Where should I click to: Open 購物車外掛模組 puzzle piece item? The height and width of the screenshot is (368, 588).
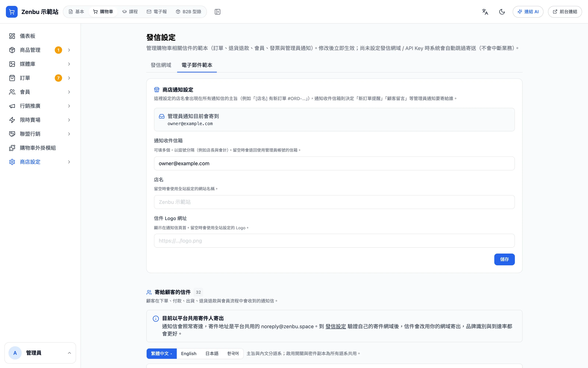40,148
